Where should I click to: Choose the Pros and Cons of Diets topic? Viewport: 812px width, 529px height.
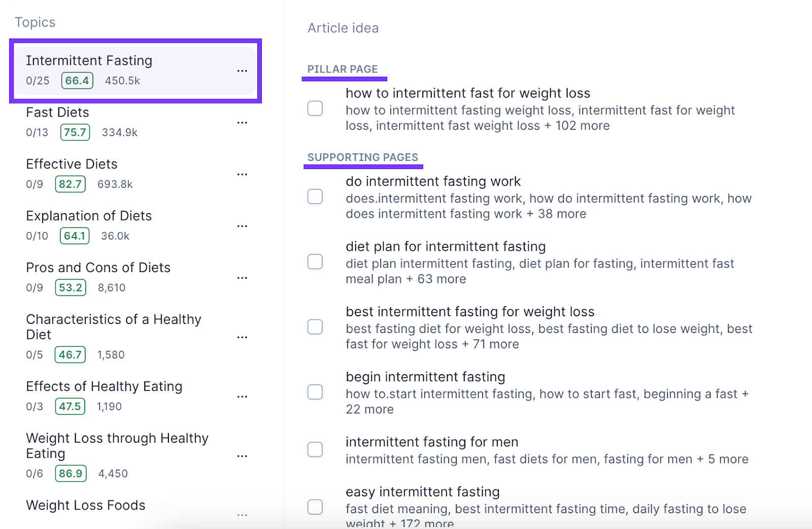point(98,268)
